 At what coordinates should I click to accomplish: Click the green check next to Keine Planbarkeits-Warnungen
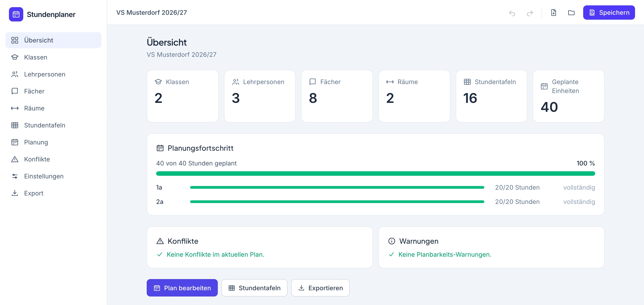tap(391, 254)
